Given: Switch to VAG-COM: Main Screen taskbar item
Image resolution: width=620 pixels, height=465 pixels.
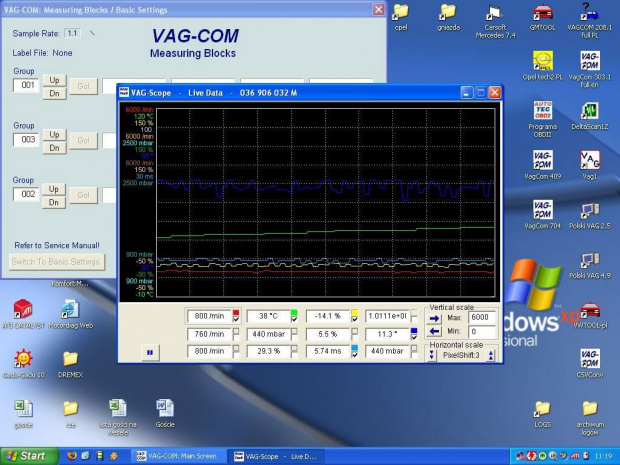Looking at the screenshot, I should coord(178,456).
